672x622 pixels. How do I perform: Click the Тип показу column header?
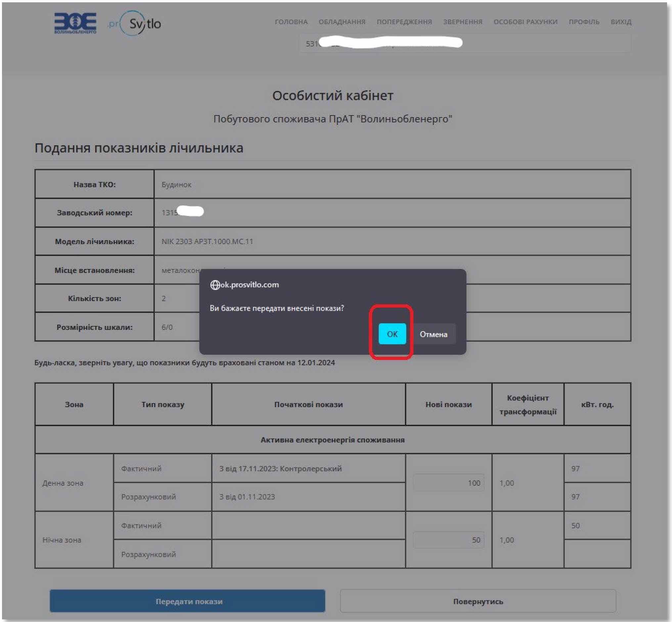[162, 404]
